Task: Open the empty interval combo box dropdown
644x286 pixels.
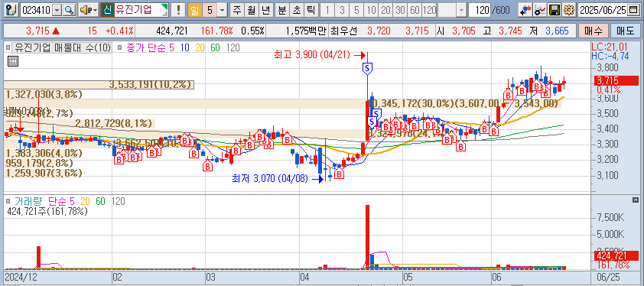Action: pyautogui.click(x=462, y=10)
